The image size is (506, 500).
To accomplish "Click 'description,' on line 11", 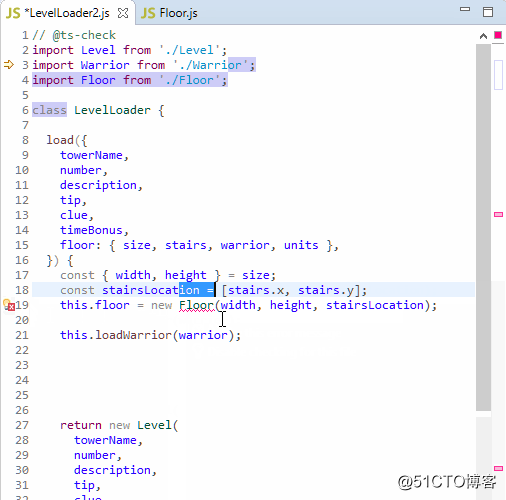I will (101, 186).
